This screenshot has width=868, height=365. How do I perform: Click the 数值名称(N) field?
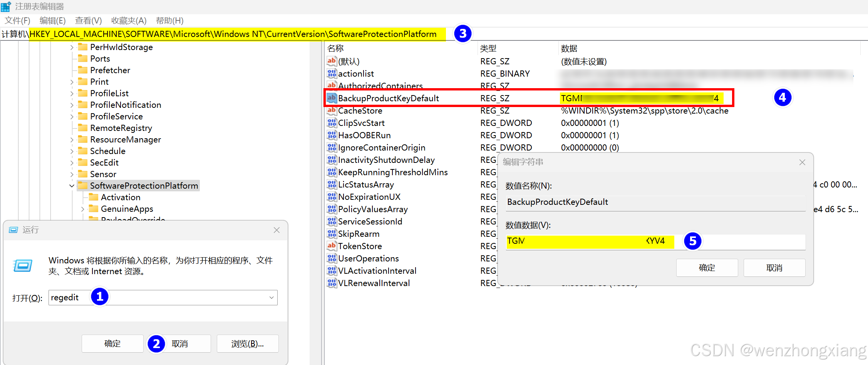[655, 203]
